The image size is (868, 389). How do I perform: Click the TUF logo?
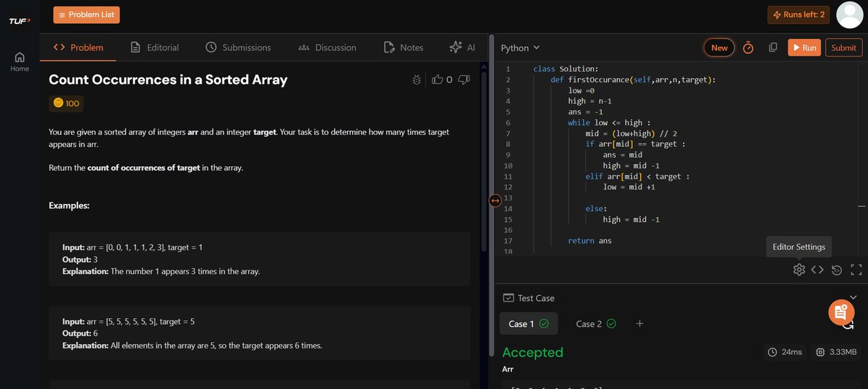20,21
